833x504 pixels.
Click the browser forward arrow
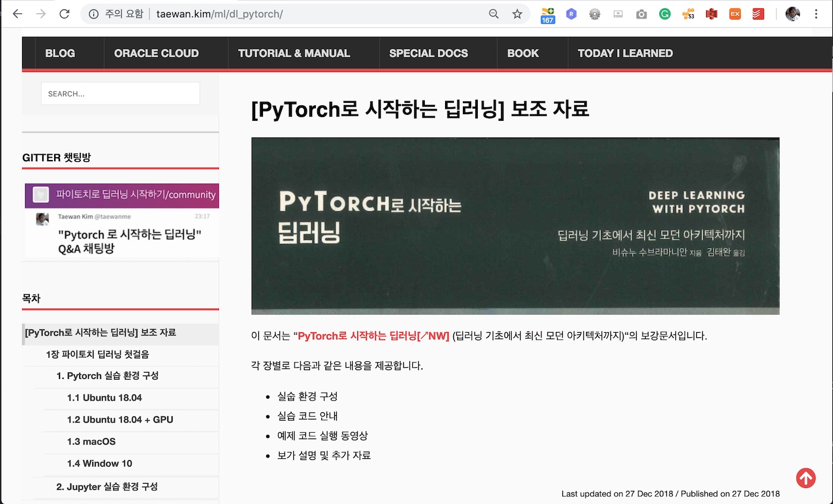[40, 14]
